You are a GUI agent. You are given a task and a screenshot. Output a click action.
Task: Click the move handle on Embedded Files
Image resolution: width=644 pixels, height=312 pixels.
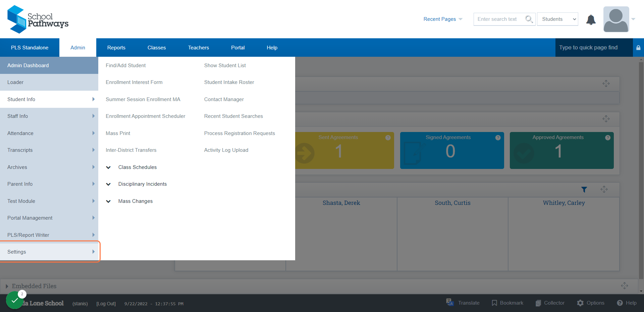pos(624,286)
